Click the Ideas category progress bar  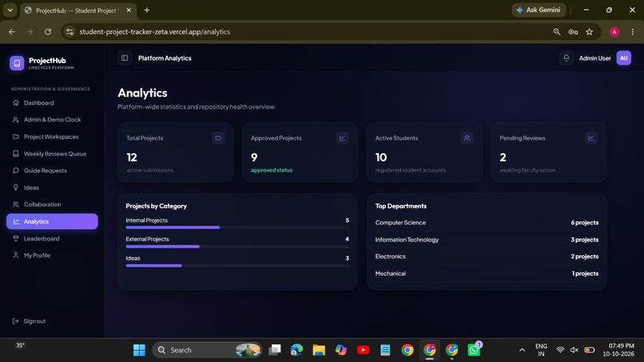(x=237, y=265)
